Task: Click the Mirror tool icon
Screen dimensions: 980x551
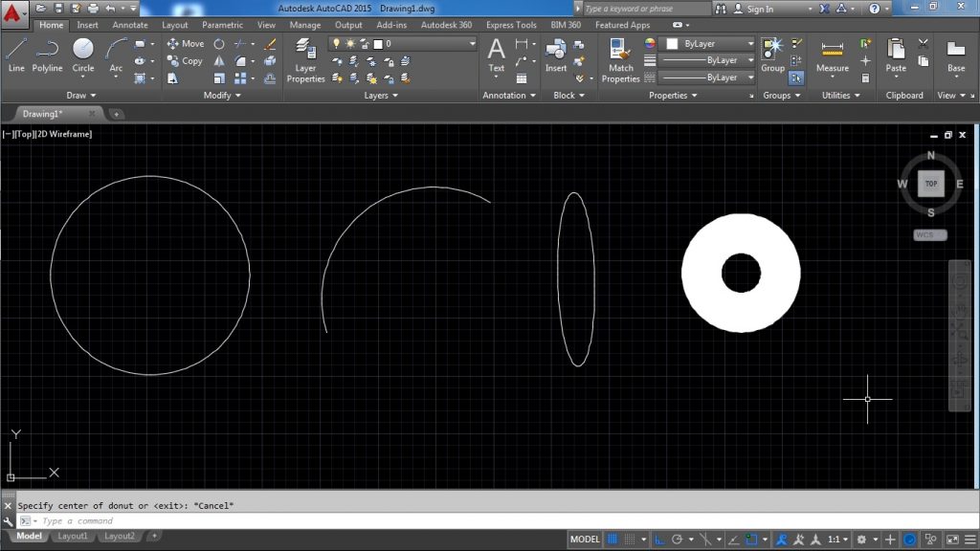Action: (219, 61)
